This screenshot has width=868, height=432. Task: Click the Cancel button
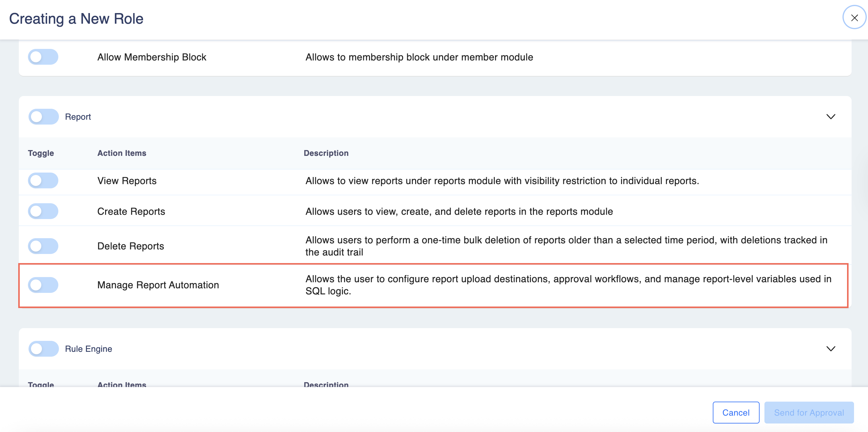click(736, 413)
